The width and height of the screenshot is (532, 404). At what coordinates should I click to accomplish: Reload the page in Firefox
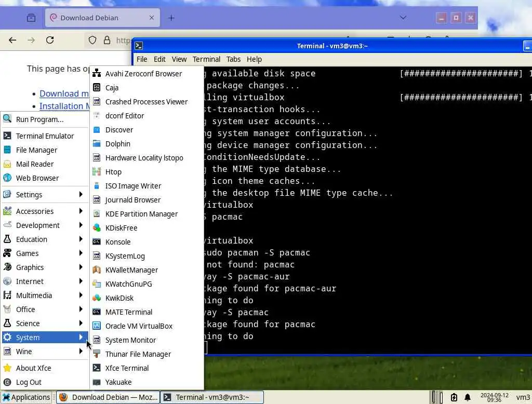coord(50,40)
